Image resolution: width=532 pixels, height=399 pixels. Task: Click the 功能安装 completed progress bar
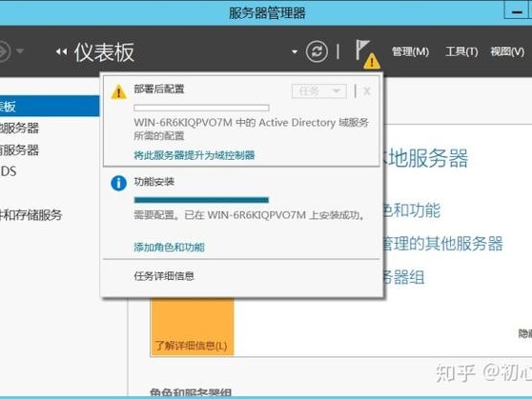pos(201,200)
